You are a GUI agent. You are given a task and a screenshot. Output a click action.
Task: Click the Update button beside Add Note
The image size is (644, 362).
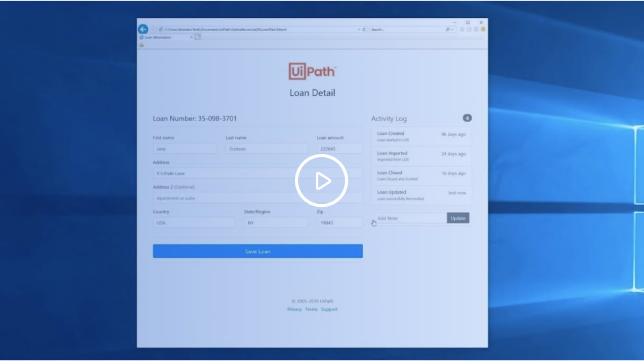458,218
